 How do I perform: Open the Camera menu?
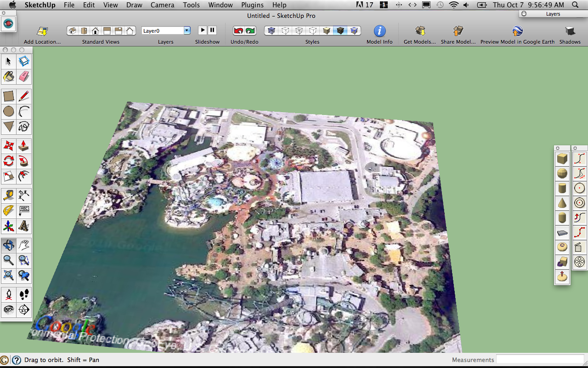click(162, 5)
